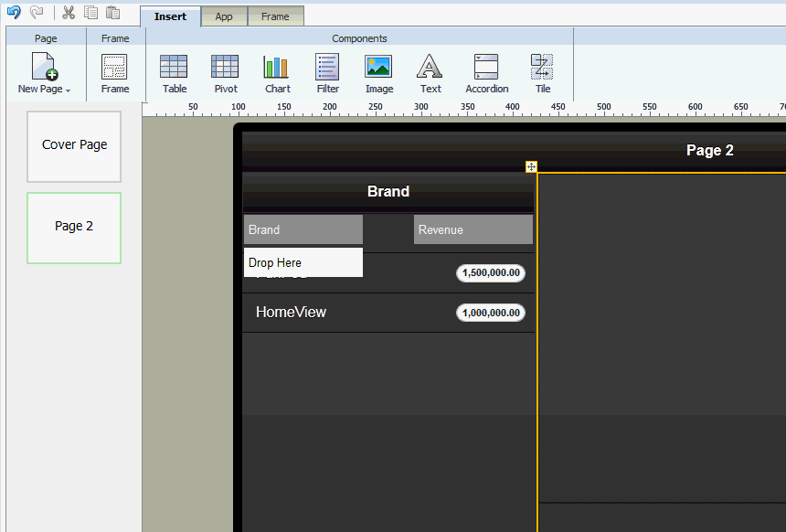Click the Page 2 title on canvas
786x532 pixels.
coord(710,151)
